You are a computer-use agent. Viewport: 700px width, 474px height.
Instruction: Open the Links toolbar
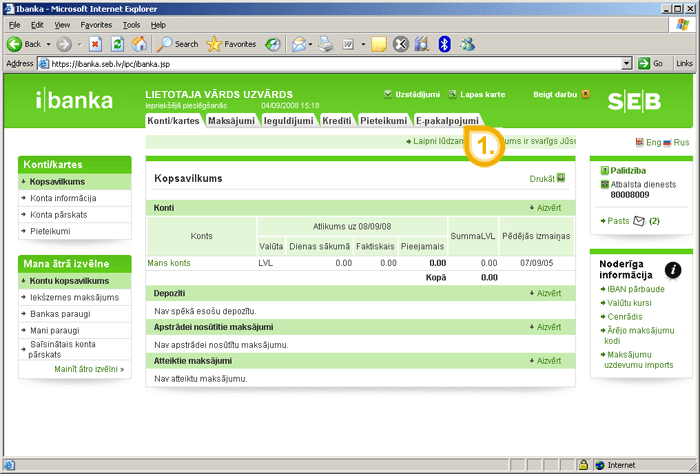click(684, 63)
